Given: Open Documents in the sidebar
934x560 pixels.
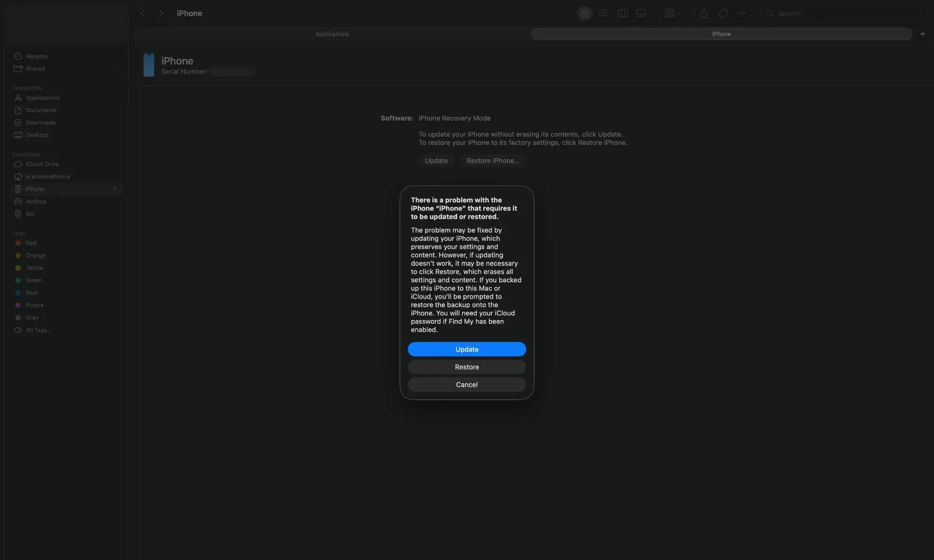Looking at the screenshot, I should [x=65, y=110].
